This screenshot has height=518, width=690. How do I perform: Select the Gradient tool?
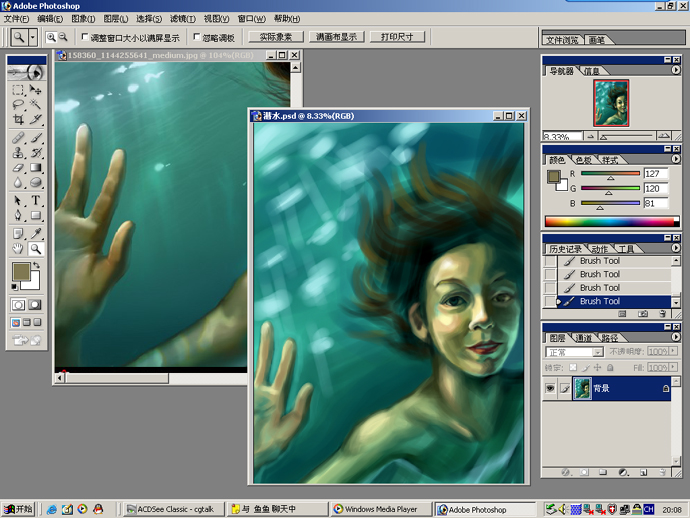click(35, 168)
